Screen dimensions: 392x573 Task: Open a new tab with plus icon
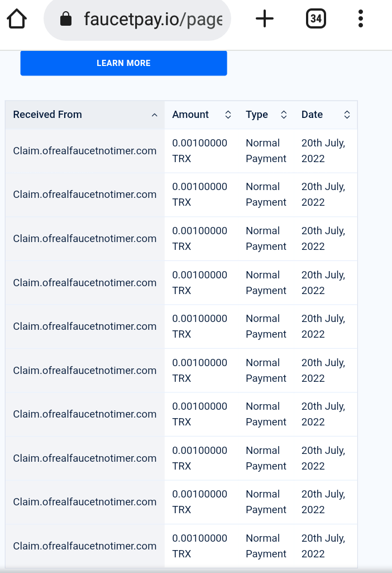click(265, 18)
